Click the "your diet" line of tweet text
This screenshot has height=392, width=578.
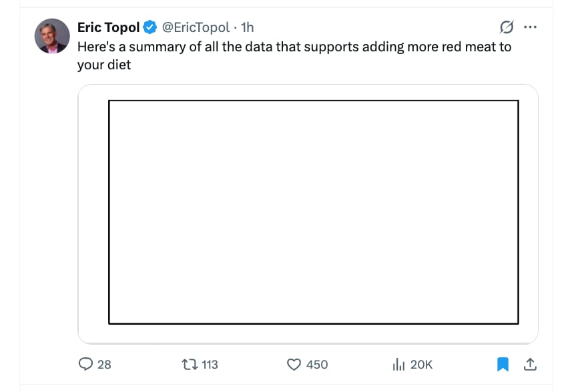point(104,65)
